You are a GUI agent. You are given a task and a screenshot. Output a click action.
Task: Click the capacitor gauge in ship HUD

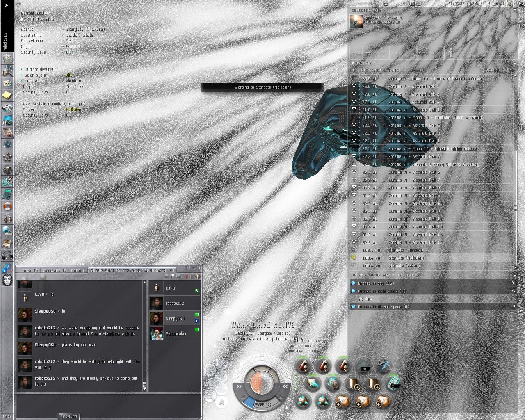(262, 382)
